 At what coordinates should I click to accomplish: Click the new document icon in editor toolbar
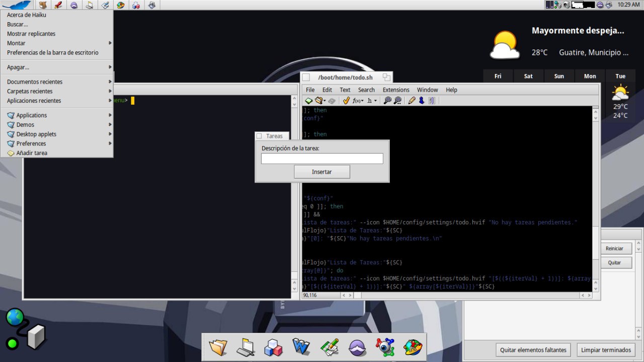(x=308, y=101)
